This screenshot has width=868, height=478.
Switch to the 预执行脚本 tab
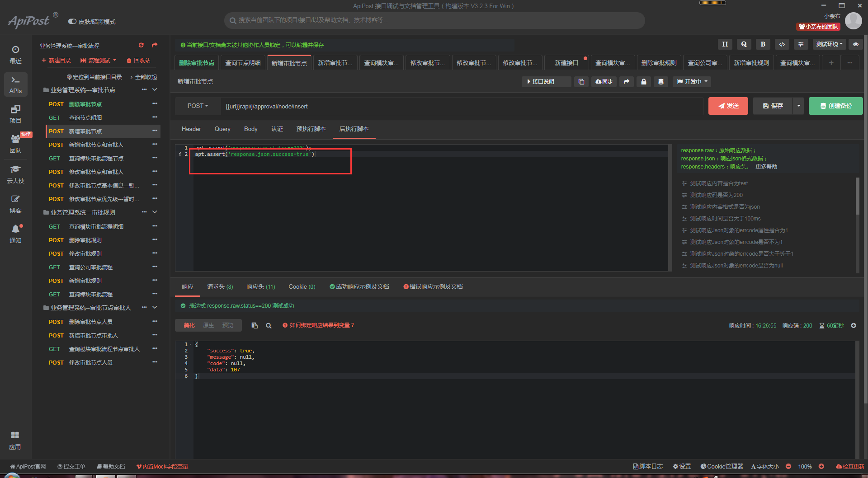(x=311, y=129)
